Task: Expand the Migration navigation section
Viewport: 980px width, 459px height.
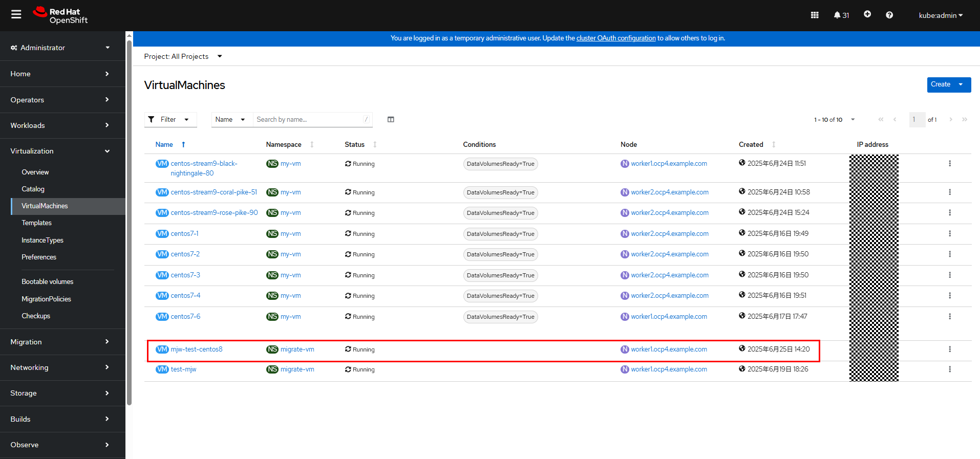Action: pos(62,342)
